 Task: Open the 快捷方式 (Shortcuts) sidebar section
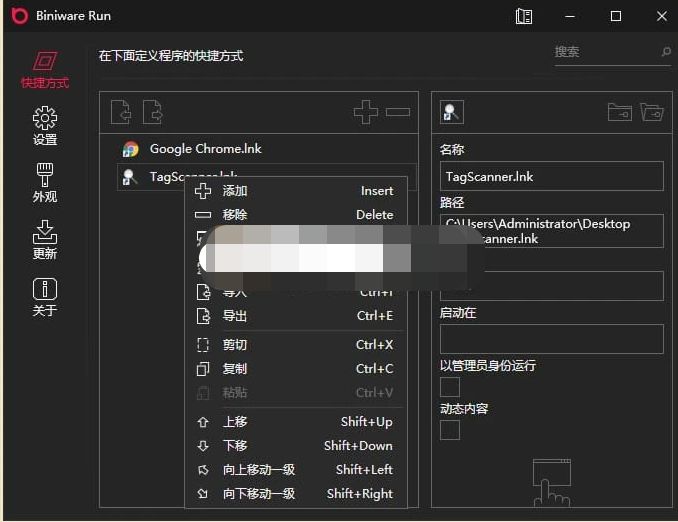(45, 70)
